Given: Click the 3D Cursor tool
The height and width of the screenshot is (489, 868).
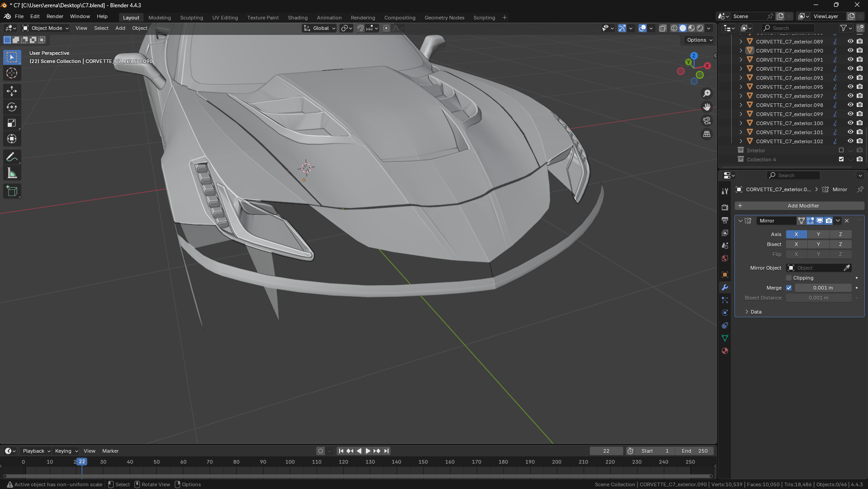Looking at the screenshot, I should point(12,73).
